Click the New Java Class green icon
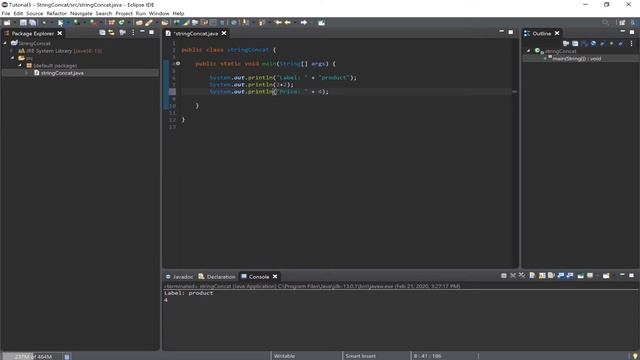The width and height of the screenshot is (640, 360). tap(121, 23)
